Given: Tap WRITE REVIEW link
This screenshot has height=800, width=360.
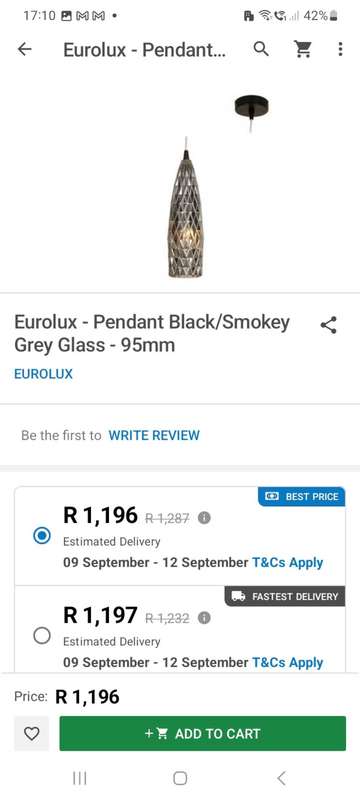Looking at the screenshot, I should click(154, 435).
